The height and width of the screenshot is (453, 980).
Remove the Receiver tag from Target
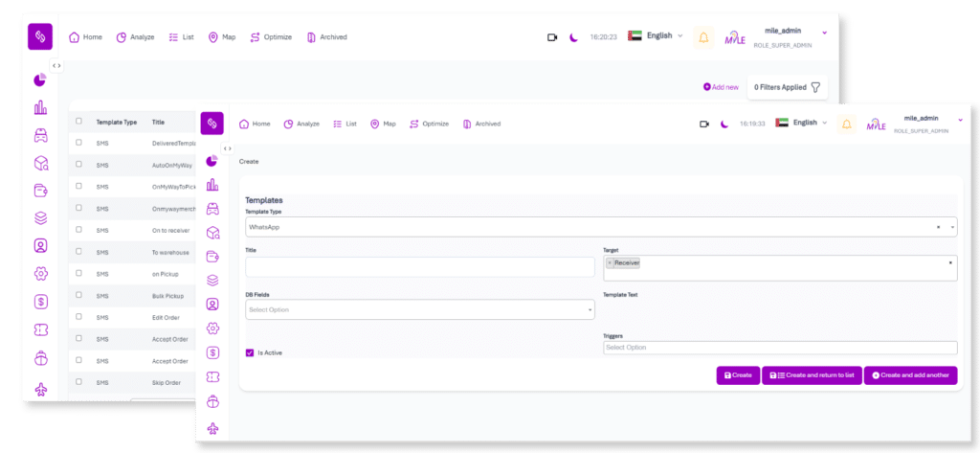point(610,263)
